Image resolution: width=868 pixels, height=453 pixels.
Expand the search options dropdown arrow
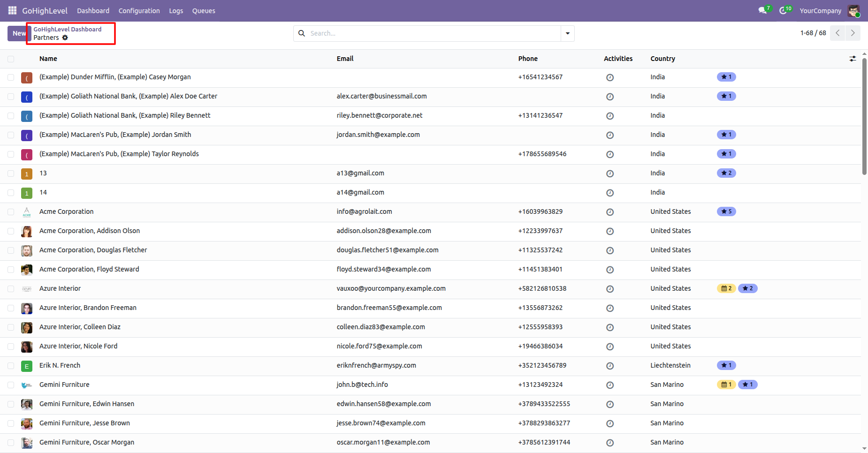568,33
